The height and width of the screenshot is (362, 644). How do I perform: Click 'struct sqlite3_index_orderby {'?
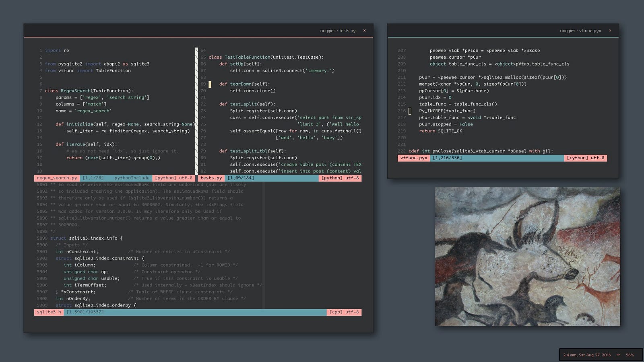pyautogui.click(x=96, y=305)
